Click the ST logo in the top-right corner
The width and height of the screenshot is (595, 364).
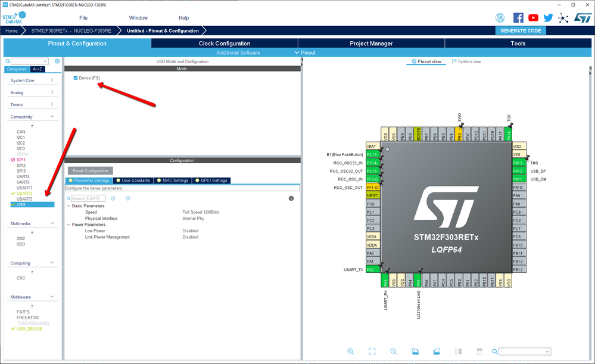pos(582,18)
